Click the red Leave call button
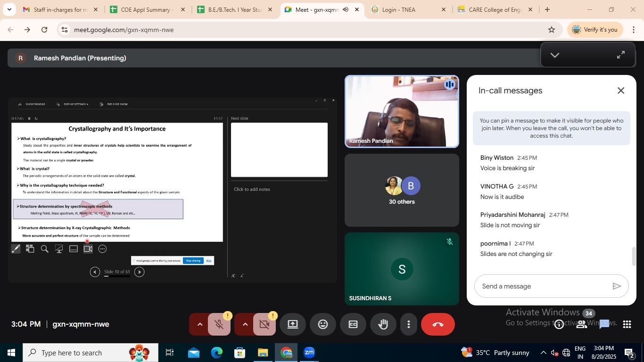644x362 pixels. pos(438,324)
